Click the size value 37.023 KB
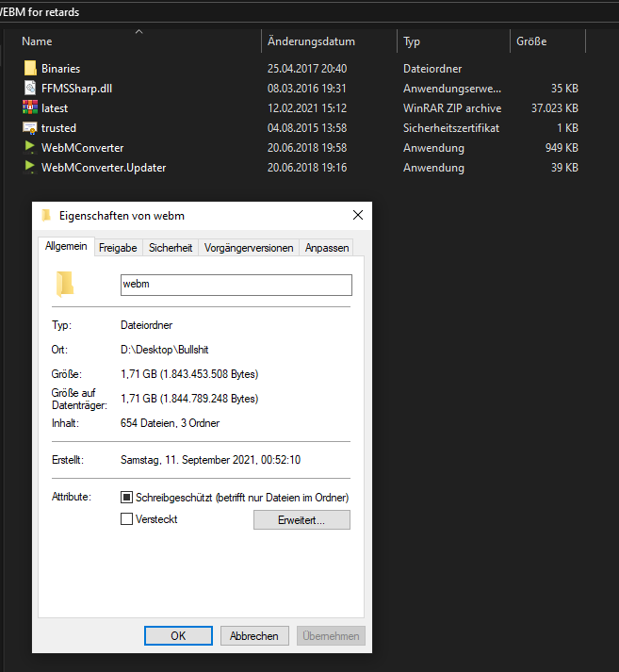The width and height of the screenshot is (619, 672). tap(555, 108)
